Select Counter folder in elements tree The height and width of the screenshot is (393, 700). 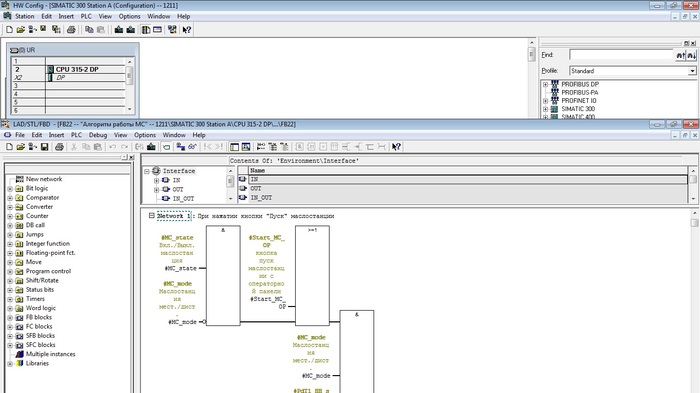(x=37, y=216)
